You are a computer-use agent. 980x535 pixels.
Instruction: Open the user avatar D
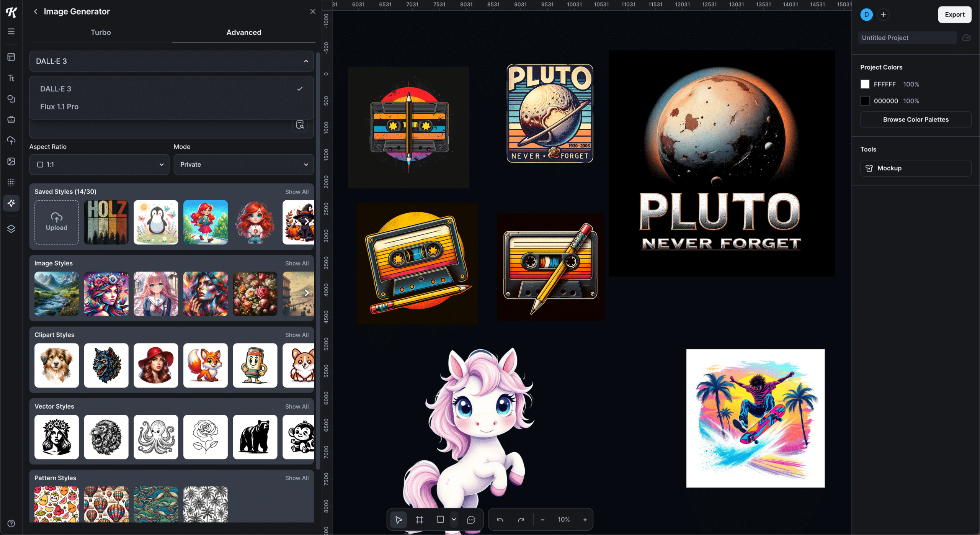(867, 15)
